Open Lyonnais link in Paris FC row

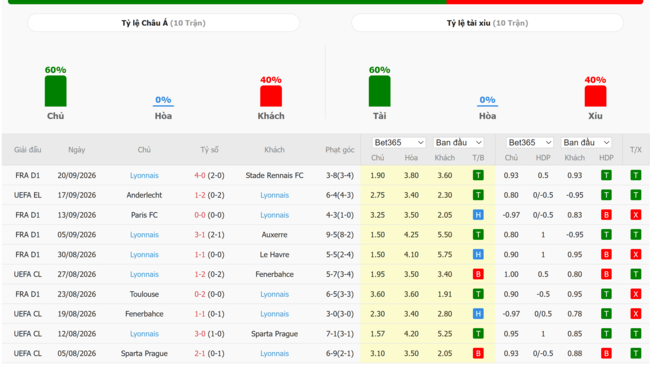click(274, 215)
